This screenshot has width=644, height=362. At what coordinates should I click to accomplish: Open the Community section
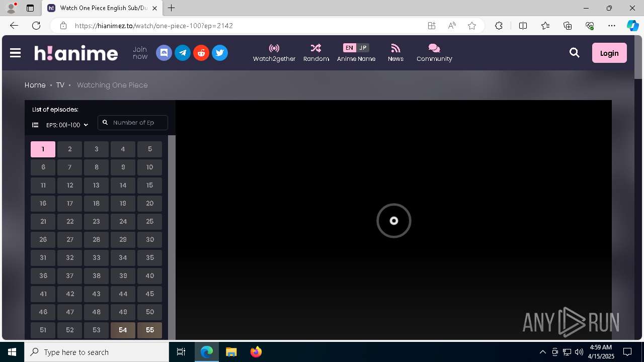434,53
